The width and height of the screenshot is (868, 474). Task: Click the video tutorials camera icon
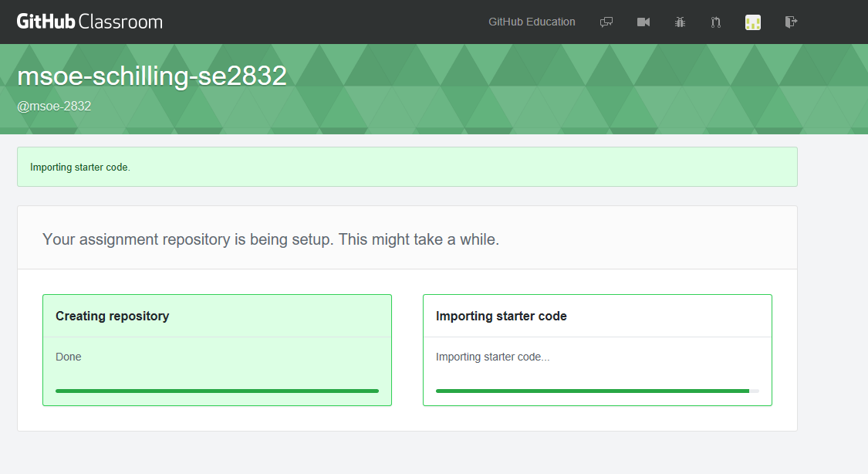(x=643, y=22)
